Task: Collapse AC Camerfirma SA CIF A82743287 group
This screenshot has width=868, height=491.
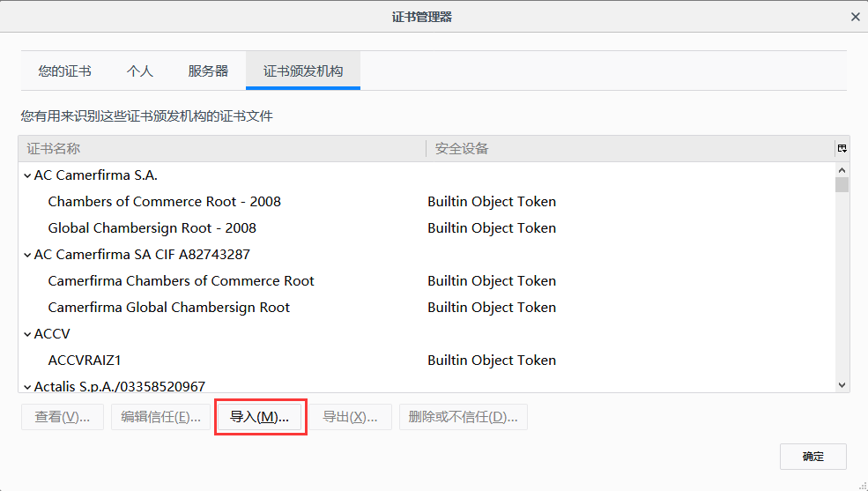Action: (x=27, y=255)
